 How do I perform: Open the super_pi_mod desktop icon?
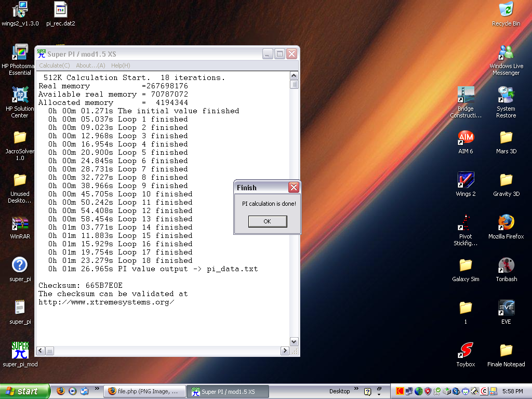[20, 350]
